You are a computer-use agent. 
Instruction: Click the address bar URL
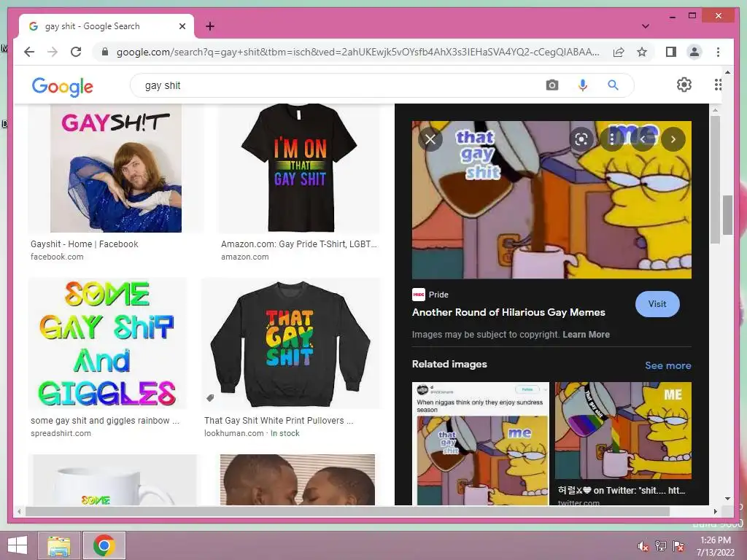pyautogui.click(x=357, y=52)
